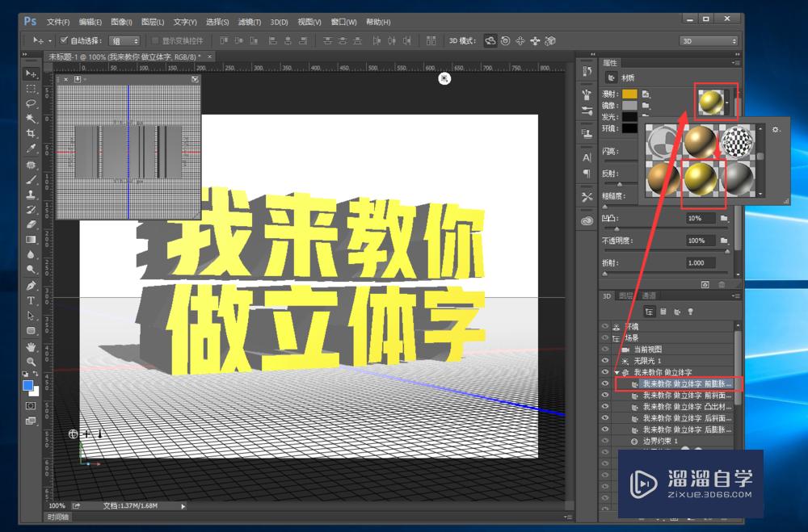Click the 不透明度 100% value field
The height and width of the screenshot is (532, 808).
(701, 241)
